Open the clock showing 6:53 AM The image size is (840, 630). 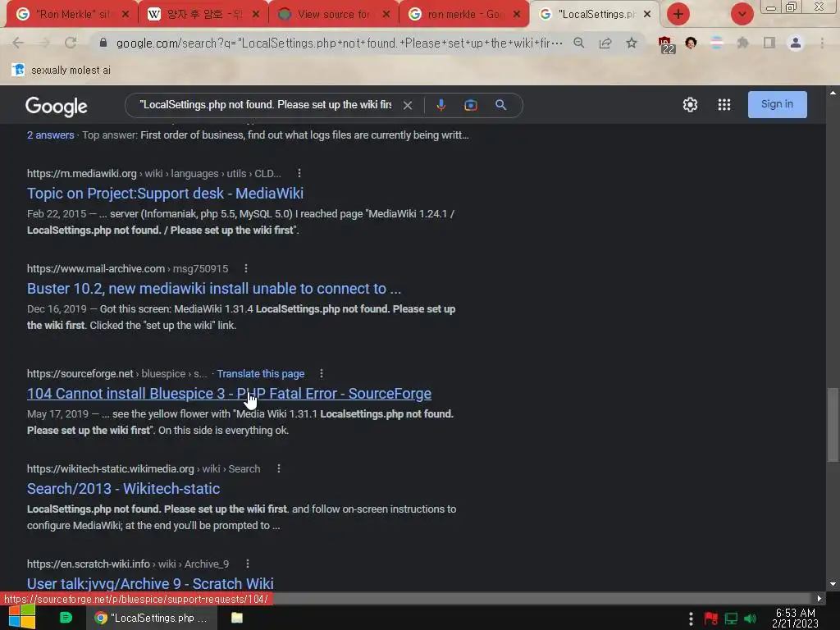coord(796,618)
